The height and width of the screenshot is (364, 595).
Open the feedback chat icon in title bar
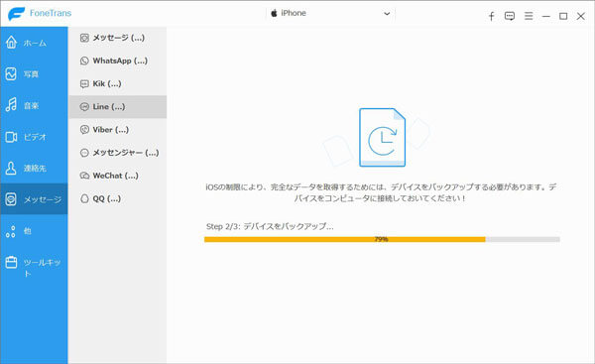pyautogui.click(x=510, y=16)
